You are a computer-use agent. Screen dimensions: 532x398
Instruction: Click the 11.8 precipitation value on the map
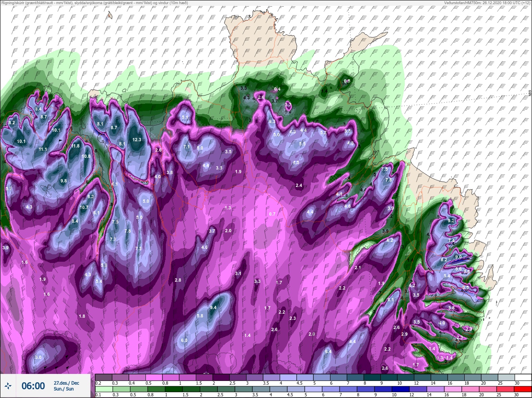[75, 146]
